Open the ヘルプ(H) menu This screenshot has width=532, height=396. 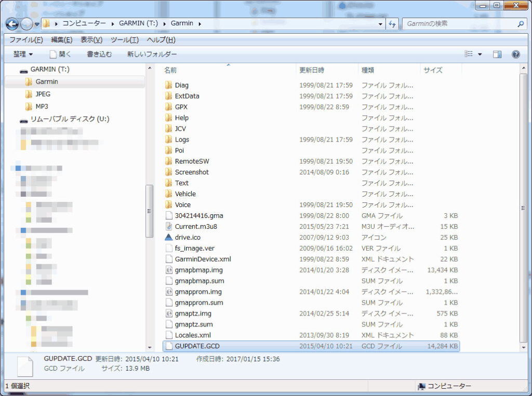tap(161, 40)
